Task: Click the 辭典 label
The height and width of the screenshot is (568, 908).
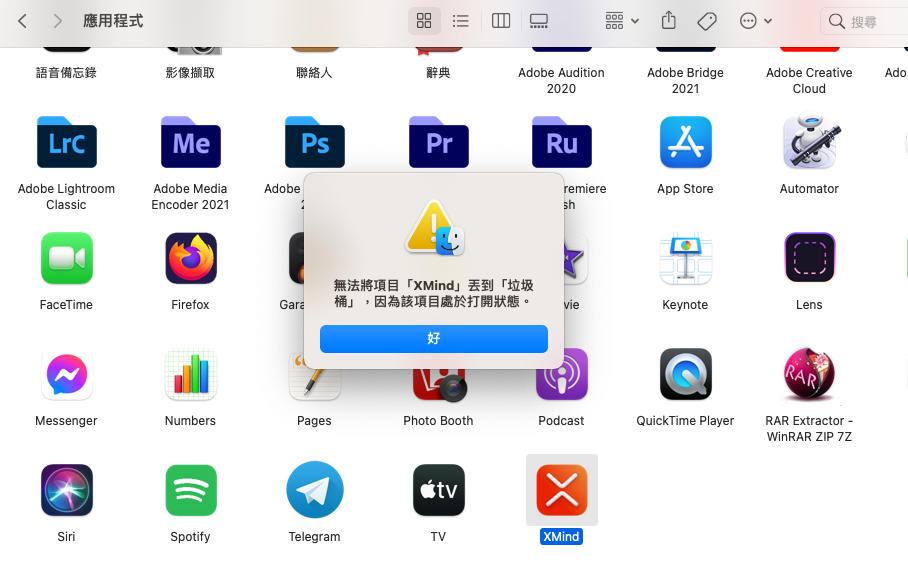Action: (438, 73)
